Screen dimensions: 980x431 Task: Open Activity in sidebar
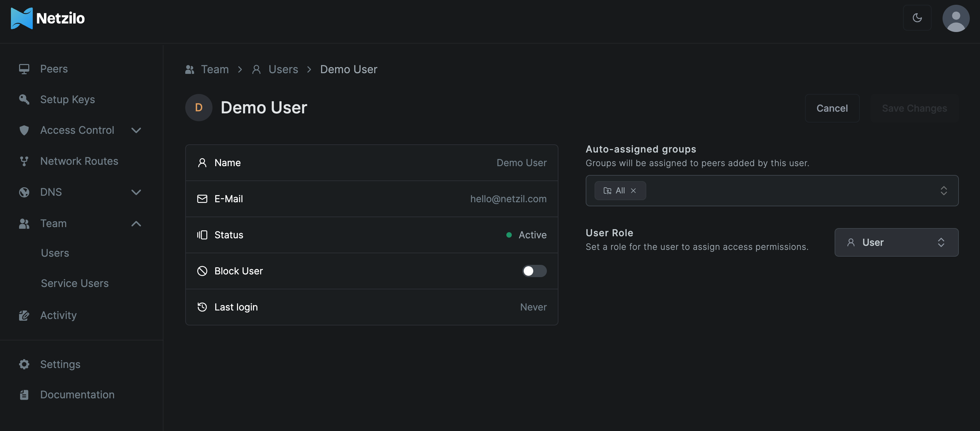coord(58,315)
